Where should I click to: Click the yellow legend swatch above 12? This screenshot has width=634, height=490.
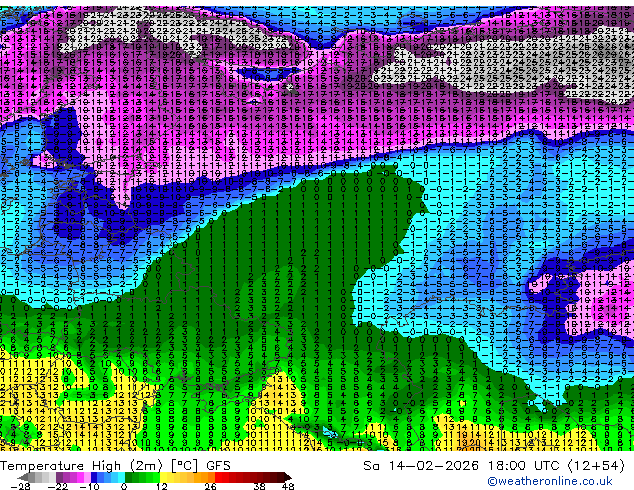[163, 477]
